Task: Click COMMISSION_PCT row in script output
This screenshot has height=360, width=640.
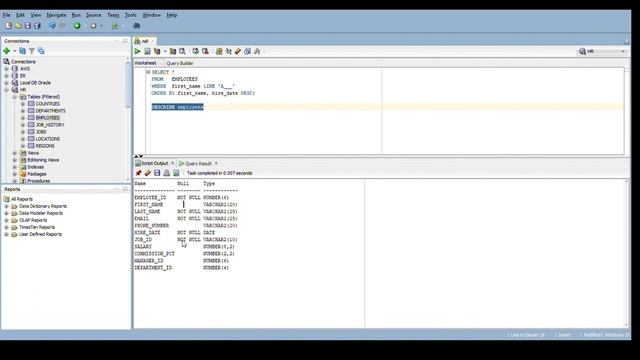Action: pos(184,254)
